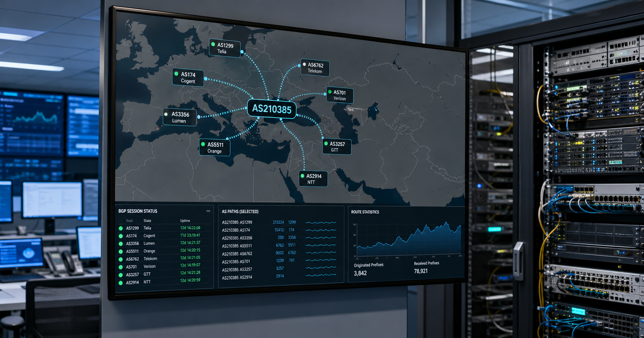Click uptime "11d 23:19:41" in the Cogent row
The image size is (644, 338).
(x=190, y=235)
